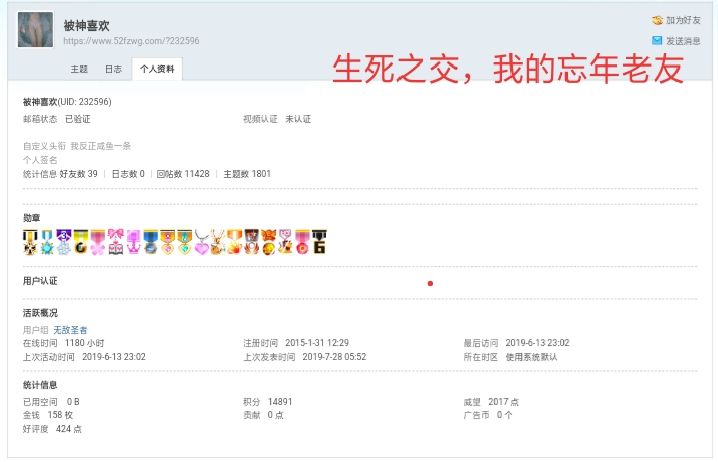Click the username heading 被神喜欢
718x462 pixels.
tap(86, 26)
